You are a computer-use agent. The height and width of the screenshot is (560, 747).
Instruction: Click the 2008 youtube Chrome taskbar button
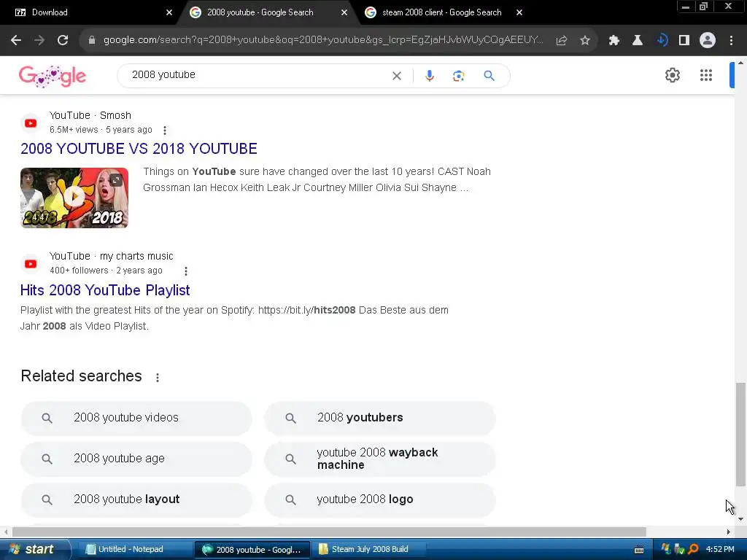(x=252, y=550)
